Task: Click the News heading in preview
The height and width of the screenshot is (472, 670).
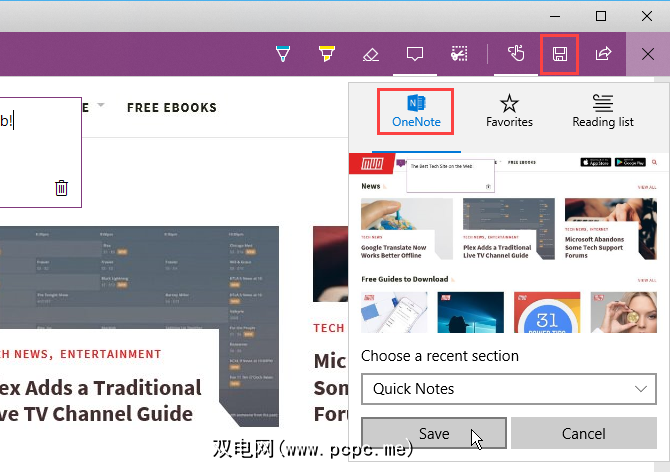Action: [x=370, y=186]
